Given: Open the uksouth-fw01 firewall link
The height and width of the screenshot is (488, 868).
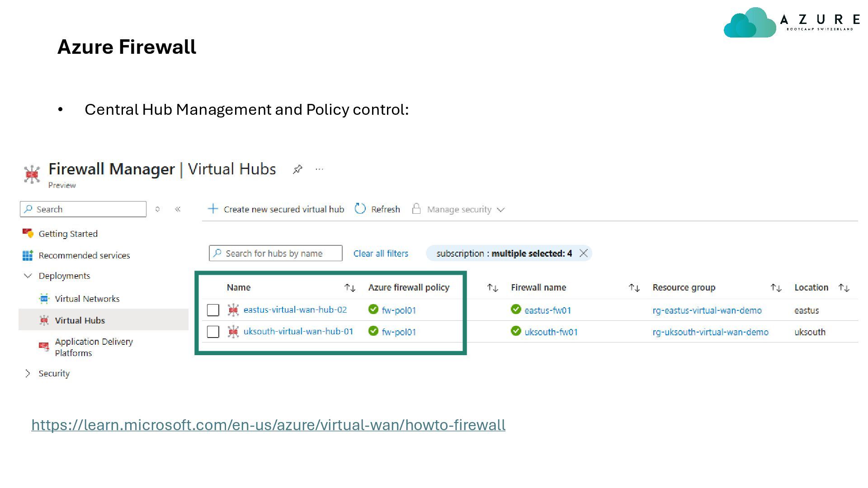Looking at the screenshot, I should pyautogui.click(x=551, y=332).
